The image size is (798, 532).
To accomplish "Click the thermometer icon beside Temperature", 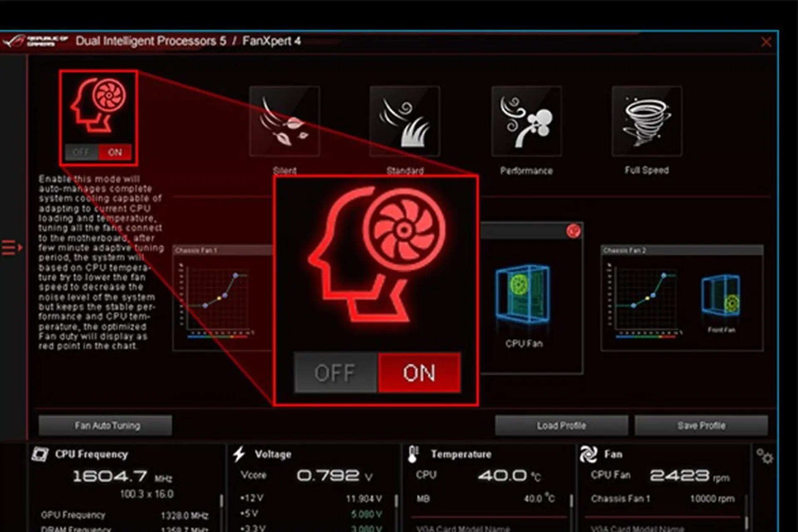I will pos(413,454).
